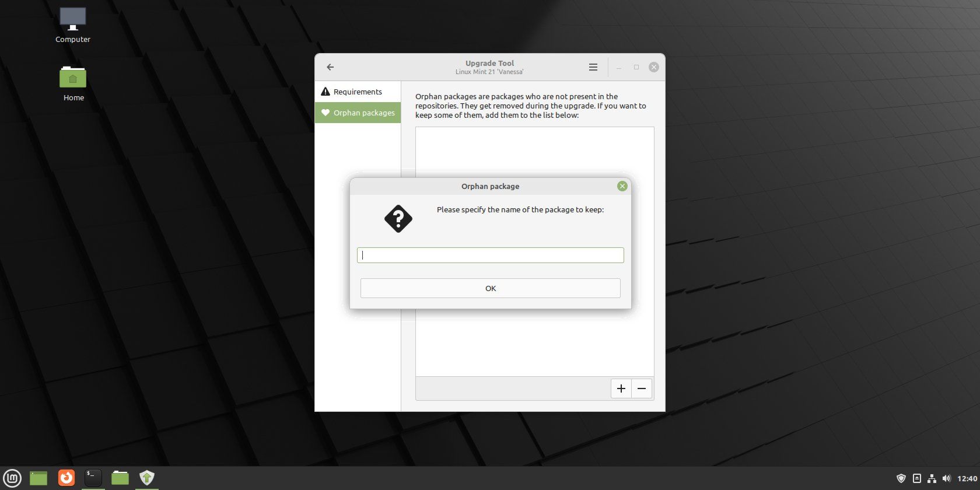The width and height of the screenshot is (980, 490).
Task: Focus the package name input field
Action: [x=491, y=255]
